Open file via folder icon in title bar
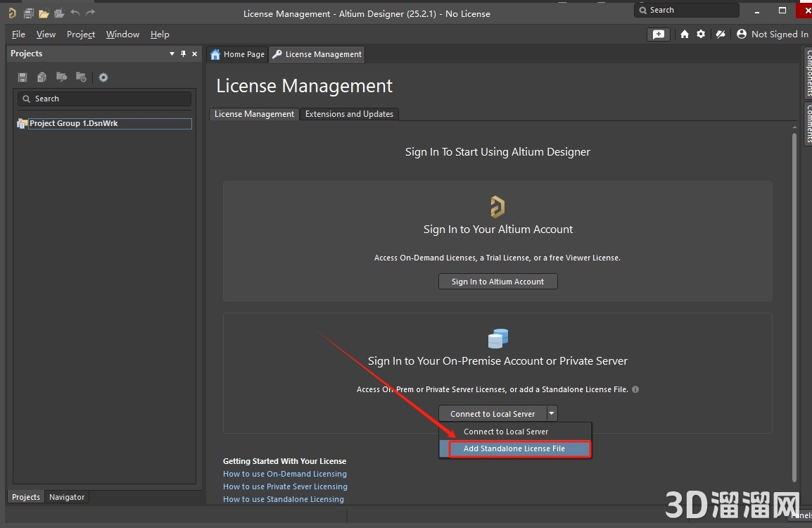812x528 pixels. (x=44, y=13)
